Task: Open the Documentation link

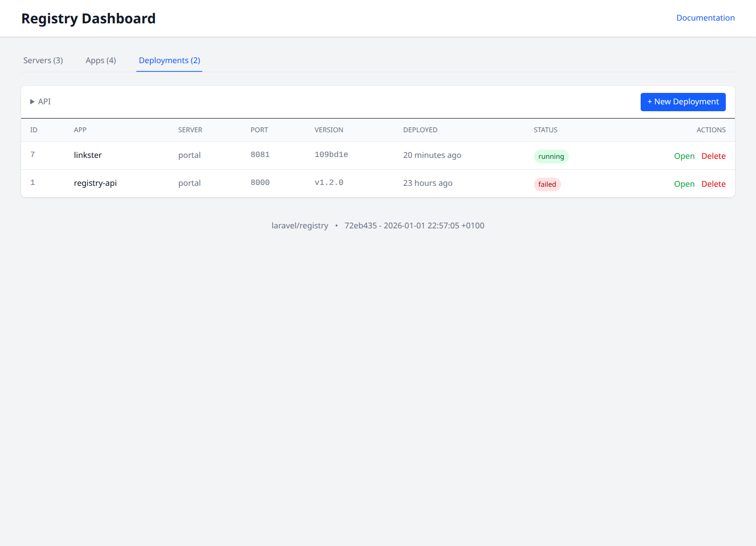Action: click(705, 18)
